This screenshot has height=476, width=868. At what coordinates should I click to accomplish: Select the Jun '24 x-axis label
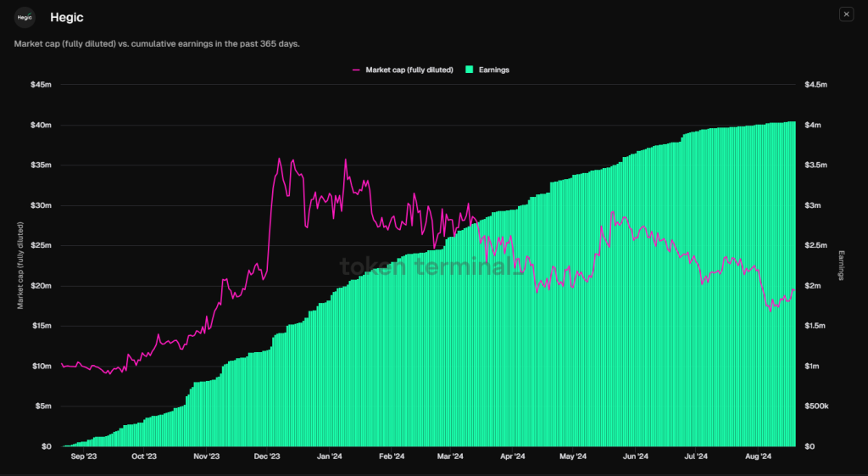point(635,456)
